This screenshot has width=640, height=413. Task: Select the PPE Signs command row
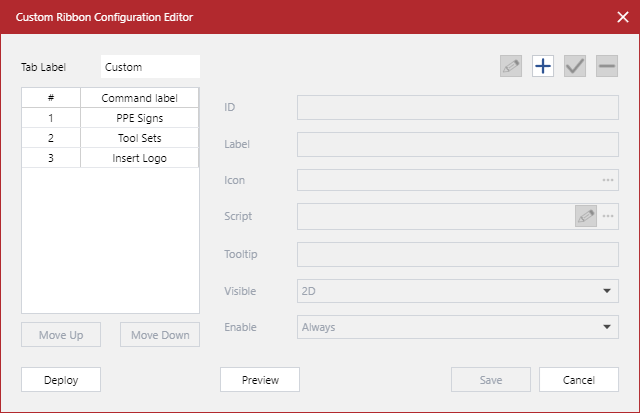point(139,118)
